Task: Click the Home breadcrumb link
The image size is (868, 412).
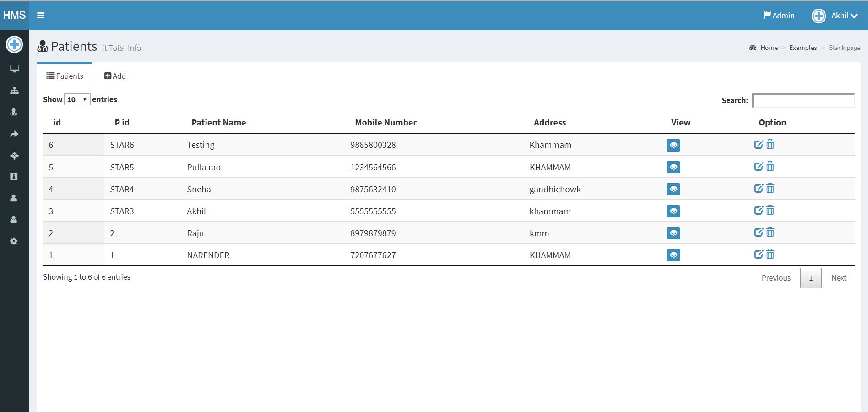Action: [x=769, y=48]
